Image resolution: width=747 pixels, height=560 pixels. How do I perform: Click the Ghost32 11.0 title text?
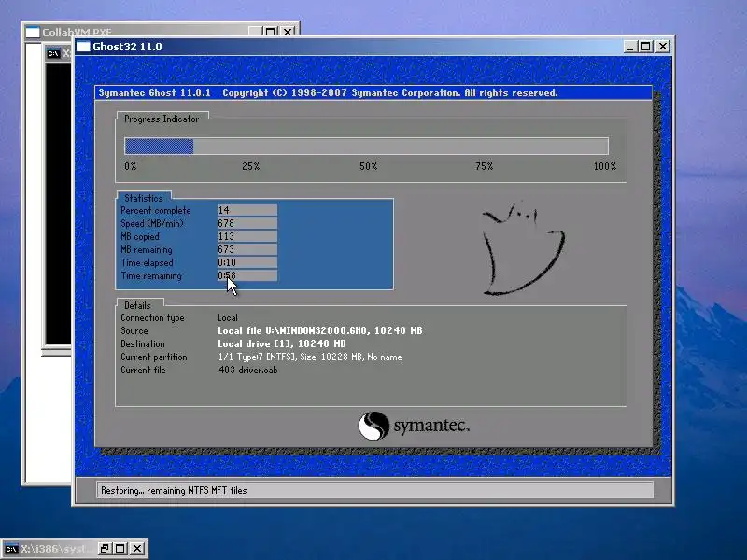click(127, 47)
